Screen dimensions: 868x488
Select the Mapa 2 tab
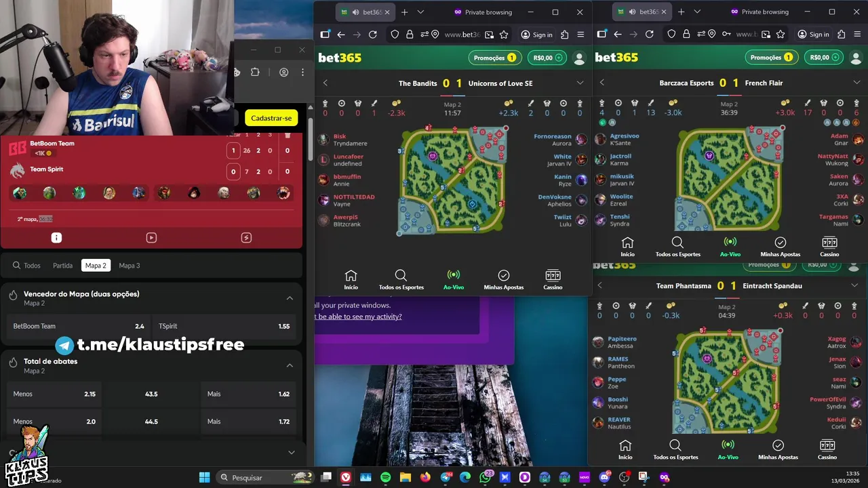click(x=96, y=266)
